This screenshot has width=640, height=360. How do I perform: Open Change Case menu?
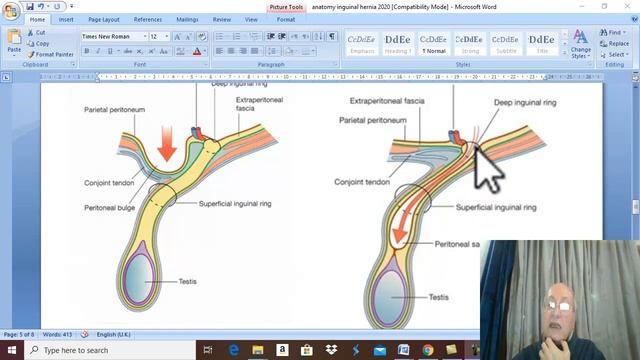point(164,51)
